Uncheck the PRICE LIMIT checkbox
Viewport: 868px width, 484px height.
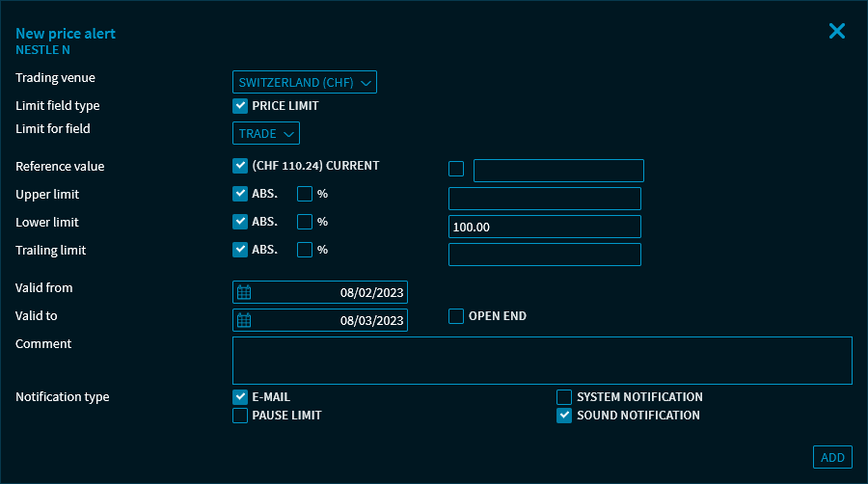(x=240, y=106)
